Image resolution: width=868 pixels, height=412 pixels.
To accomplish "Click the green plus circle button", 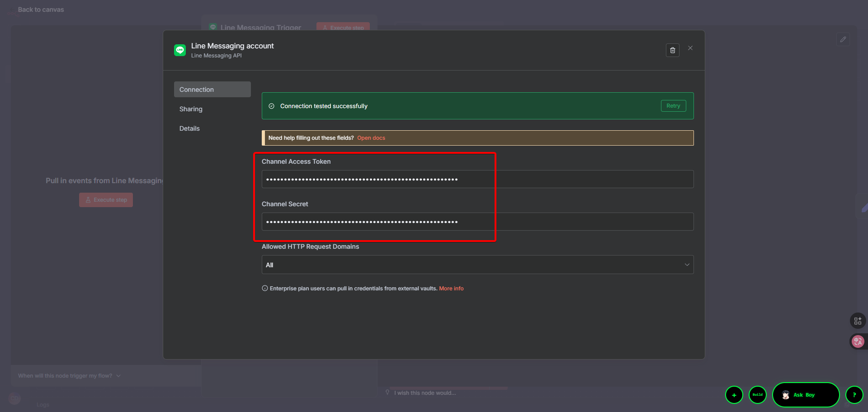I will coord(734,395).
